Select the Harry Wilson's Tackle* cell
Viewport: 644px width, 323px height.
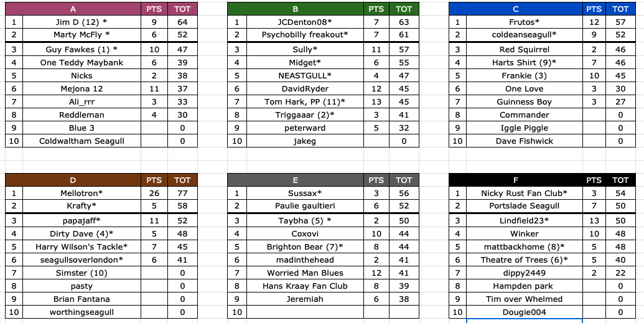click(82, 247)
